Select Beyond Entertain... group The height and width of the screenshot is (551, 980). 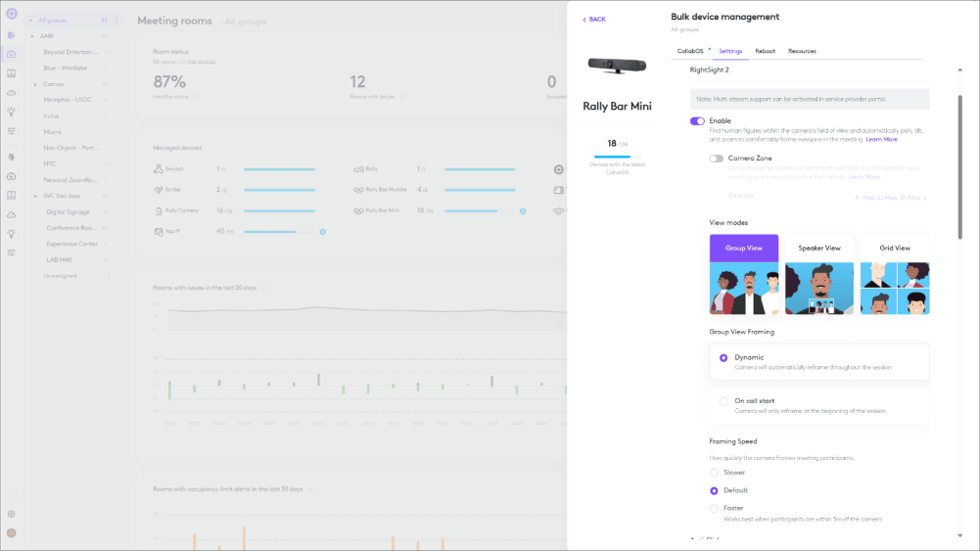point(70,52)
